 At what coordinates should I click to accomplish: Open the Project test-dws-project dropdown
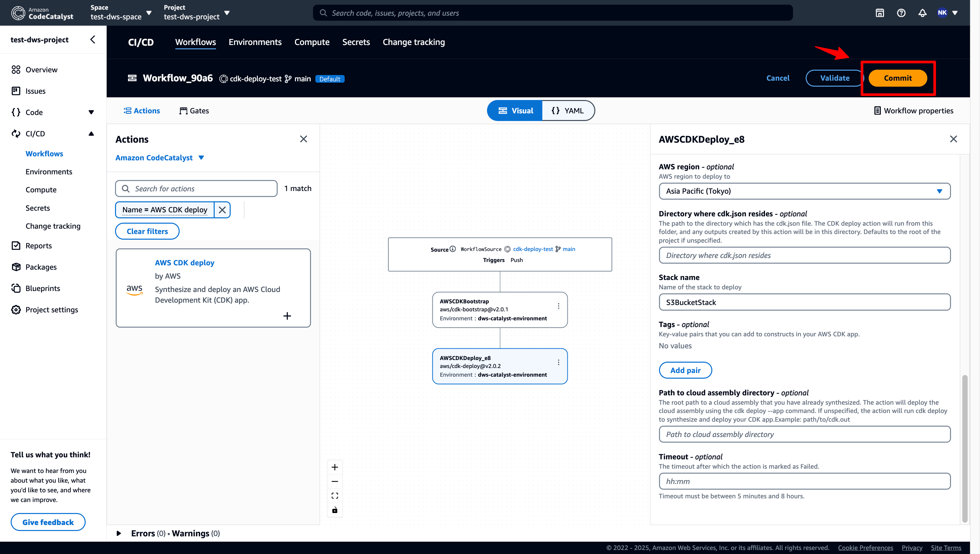196,13
